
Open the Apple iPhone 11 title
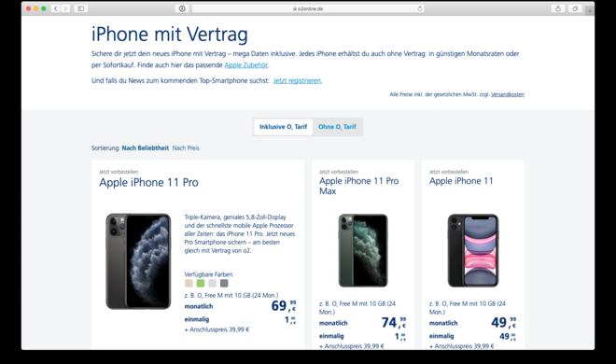(x=461, y=181)
